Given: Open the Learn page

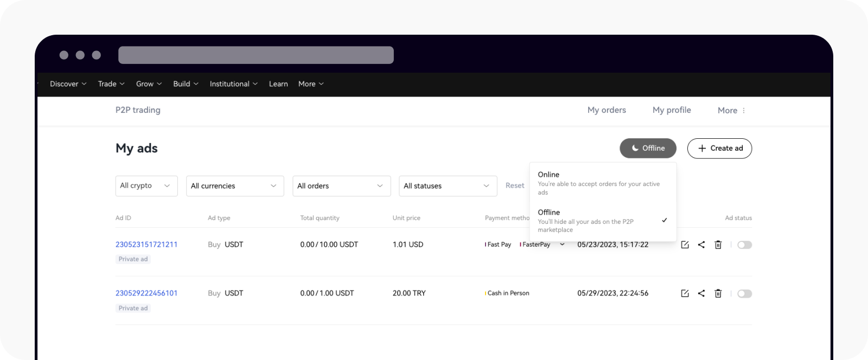Looking at the screenshot, I should pyautogui.click(x=278, y=84).
